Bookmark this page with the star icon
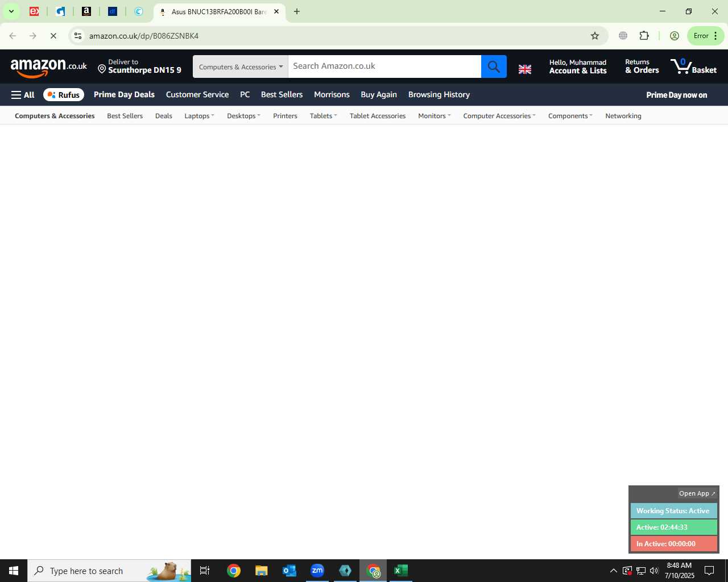 pyautogui.click(x=595, y=36)
